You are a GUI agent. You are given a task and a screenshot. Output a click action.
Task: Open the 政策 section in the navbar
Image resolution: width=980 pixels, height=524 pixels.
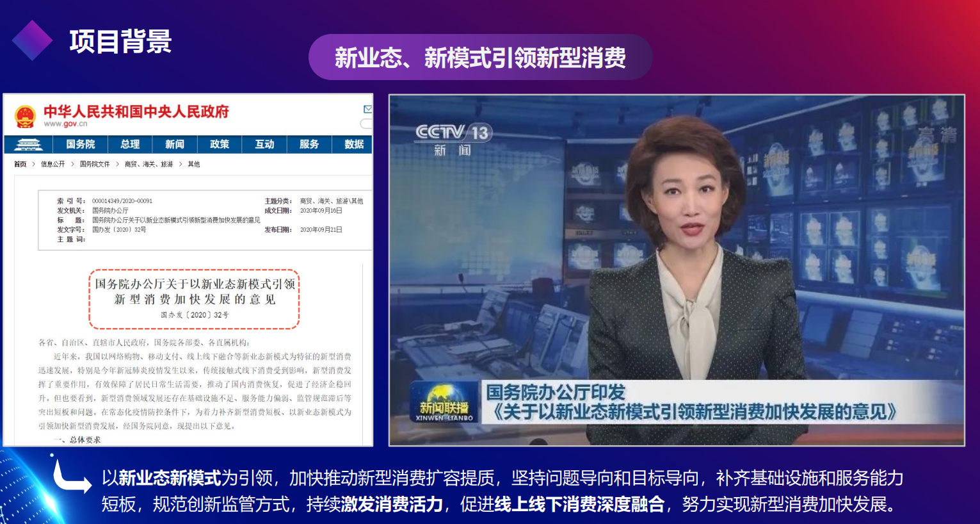[220, 144]
